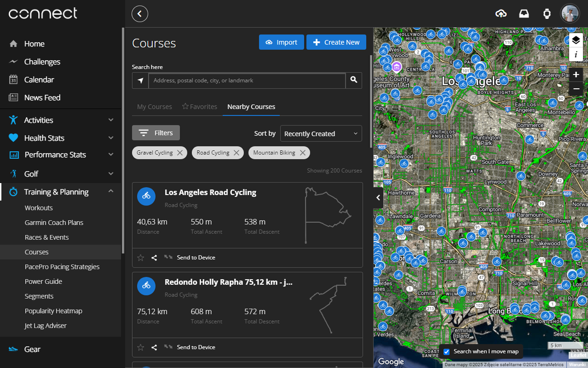
Task: Open Races & Events page
Action: point(47,237)
